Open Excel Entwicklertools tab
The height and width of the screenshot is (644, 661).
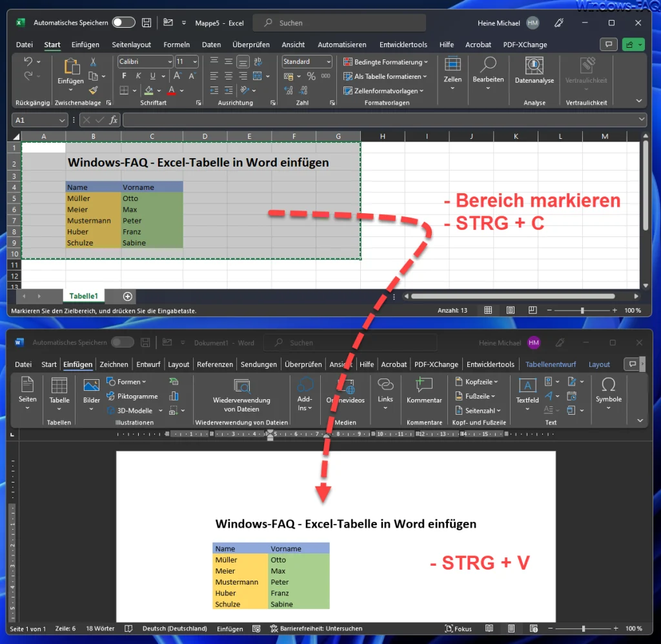403,45
